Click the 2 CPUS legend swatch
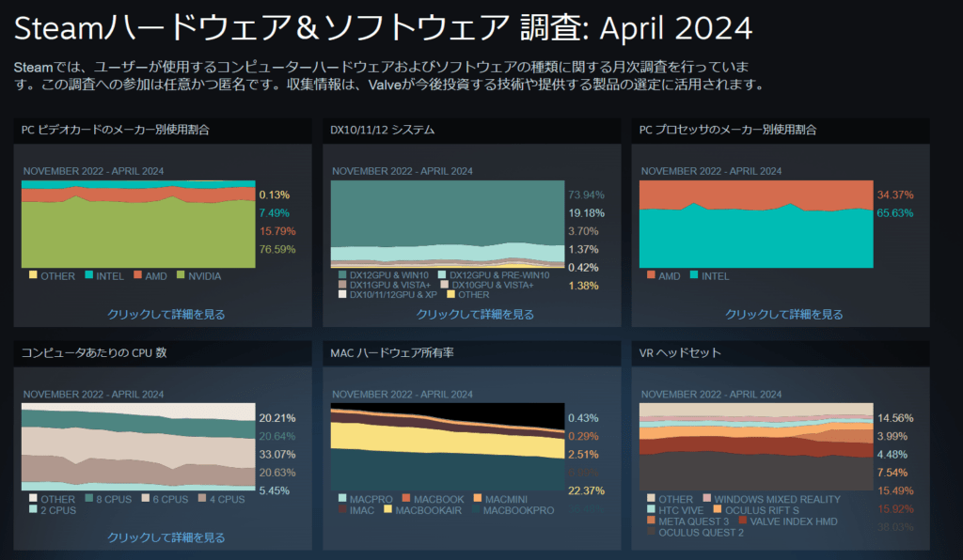Viewport: 963px width, 560px height. tap(33, 509)
